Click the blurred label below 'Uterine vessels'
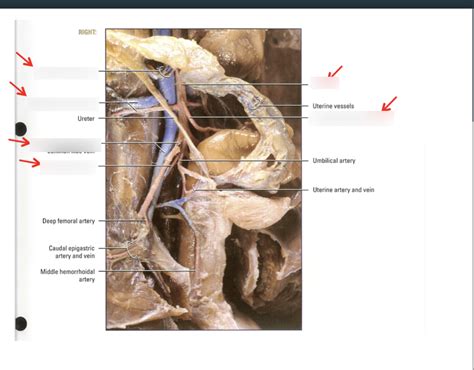Viewport: 474px width, 370px height. [352, 118]
